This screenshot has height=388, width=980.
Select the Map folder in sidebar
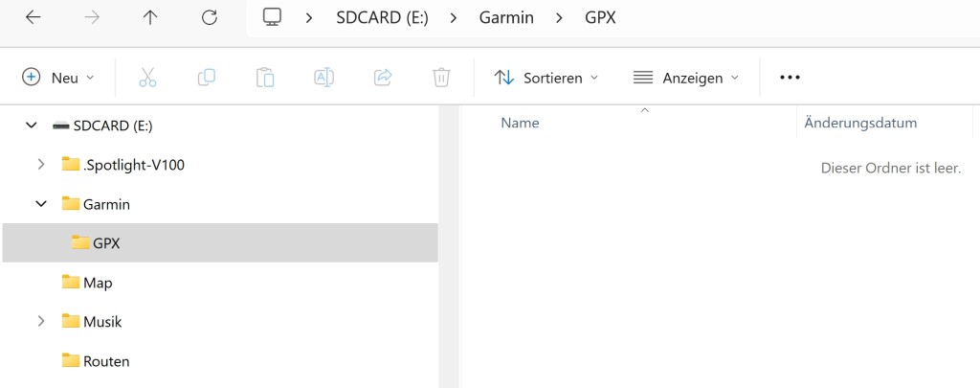(x=97, y=283)
